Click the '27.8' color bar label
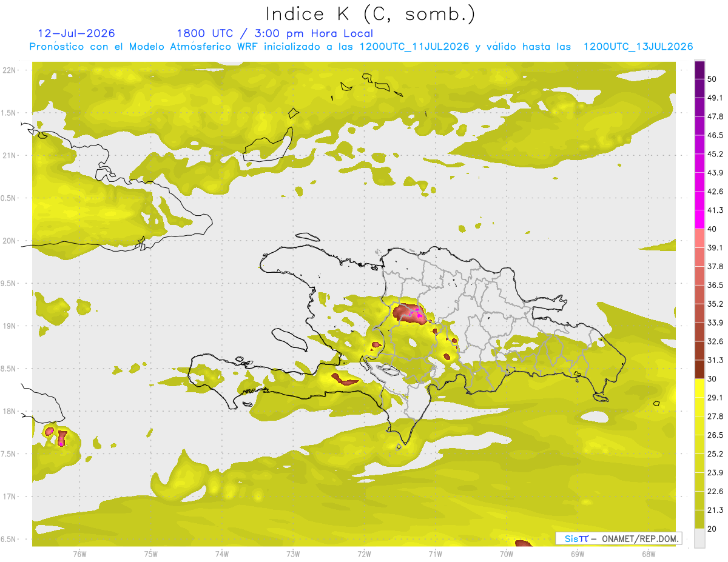 click(715, 416)
